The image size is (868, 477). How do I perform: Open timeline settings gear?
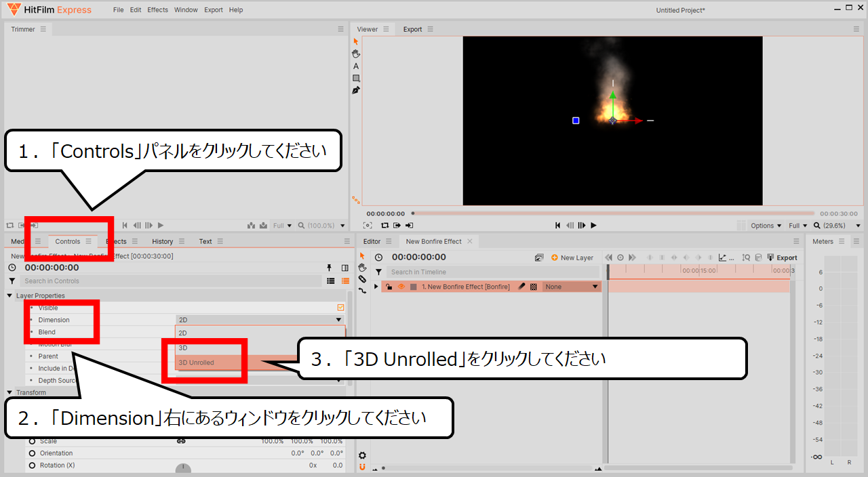pyautogui.click(x=362, y=455)
